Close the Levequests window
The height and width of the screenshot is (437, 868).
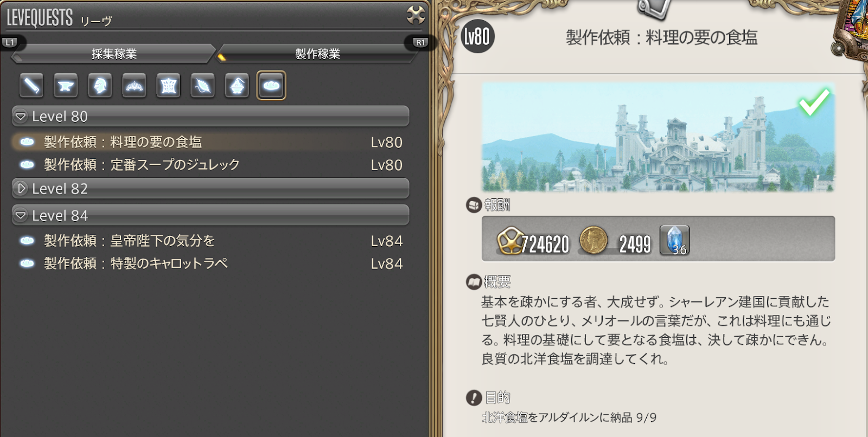tap(416, 15)
